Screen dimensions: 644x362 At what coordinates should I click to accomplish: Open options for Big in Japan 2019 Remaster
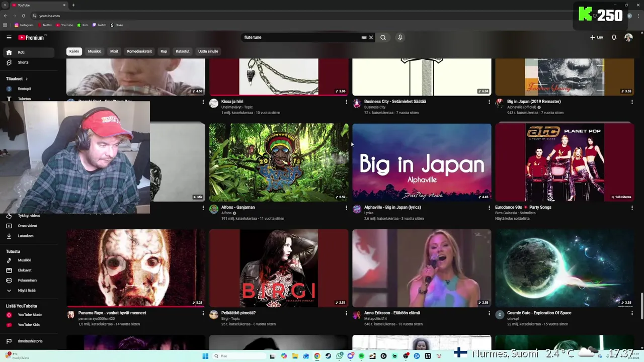[632, 102]
